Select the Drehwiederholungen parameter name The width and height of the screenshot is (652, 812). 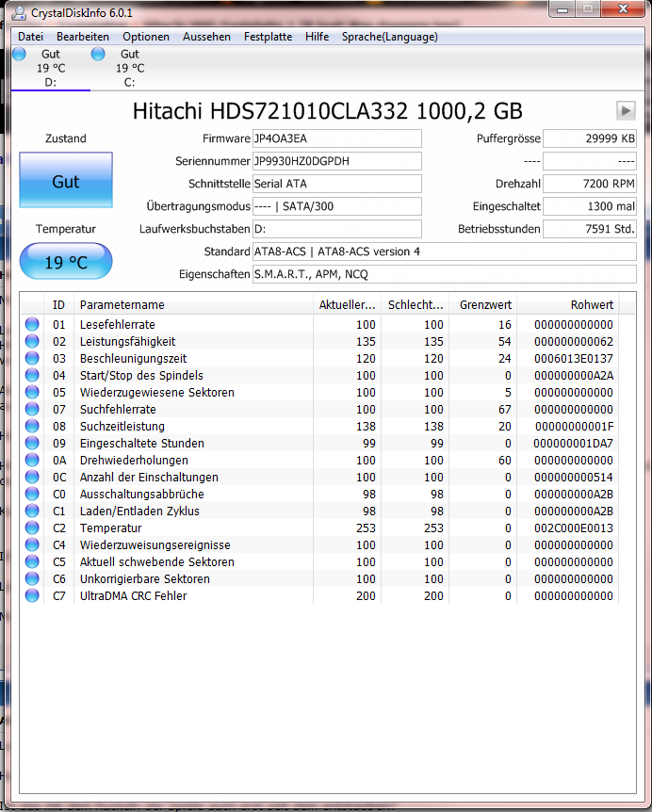[x=134, y=461]
